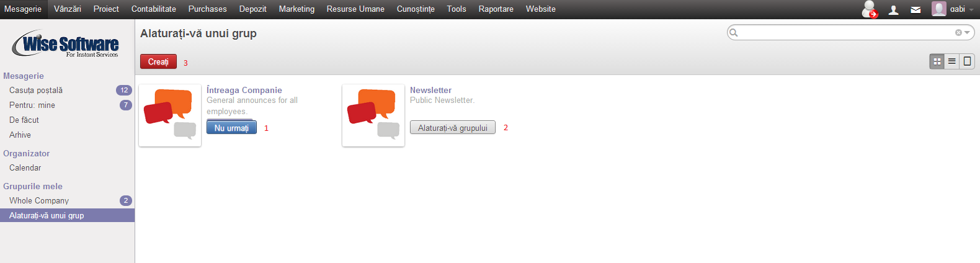Open De făcut in sidebar
Screen dimensions: 980x263
click(x=24, y=120)
